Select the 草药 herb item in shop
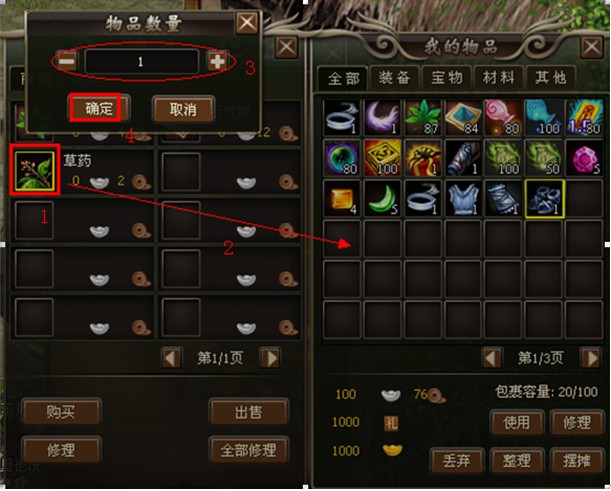This screenshot has width=611, height=491. point(34,171)
